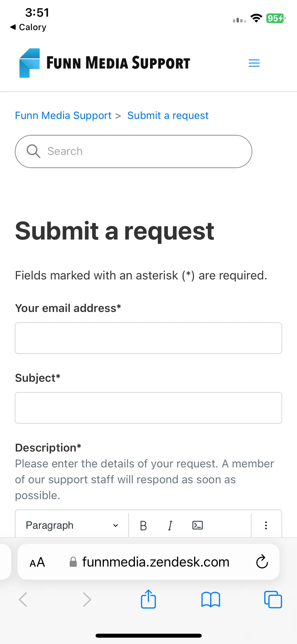Toggle italic formatting in description editor
Image resolution: width=297 pixels, height=644 pixels.
coord(170,526)
